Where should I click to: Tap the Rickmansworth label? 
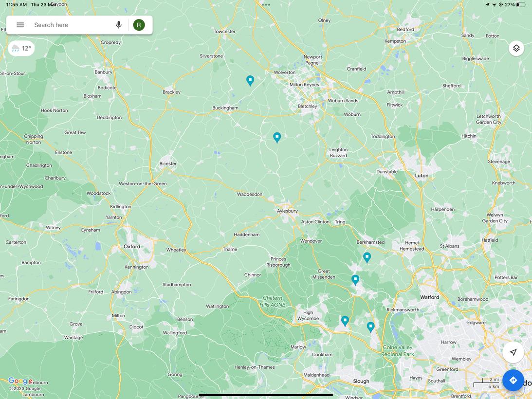click(x=403, y=309)
